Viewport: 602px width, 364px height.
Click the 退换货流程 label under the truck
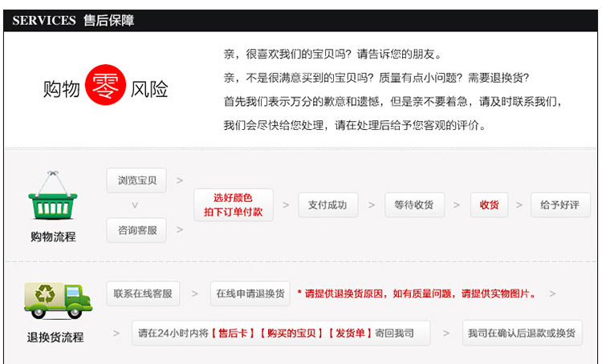[55, 338]
